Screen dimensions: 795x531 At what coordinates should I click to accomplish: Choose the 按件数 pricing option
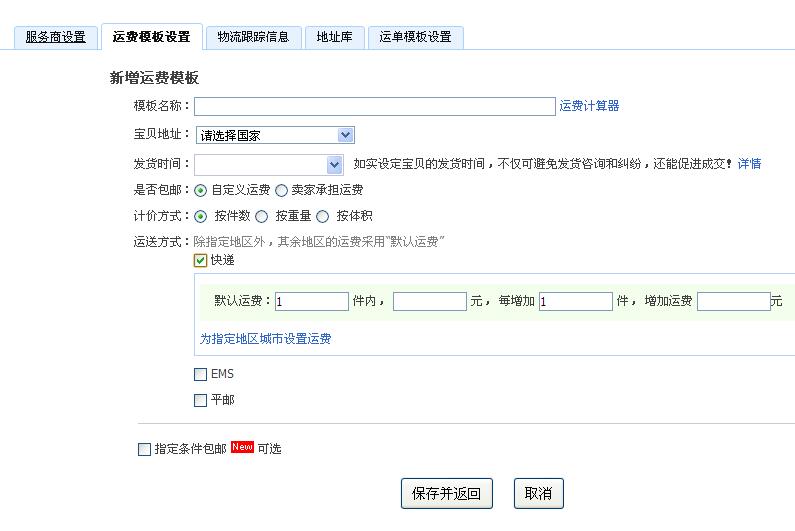coord(201,216)
